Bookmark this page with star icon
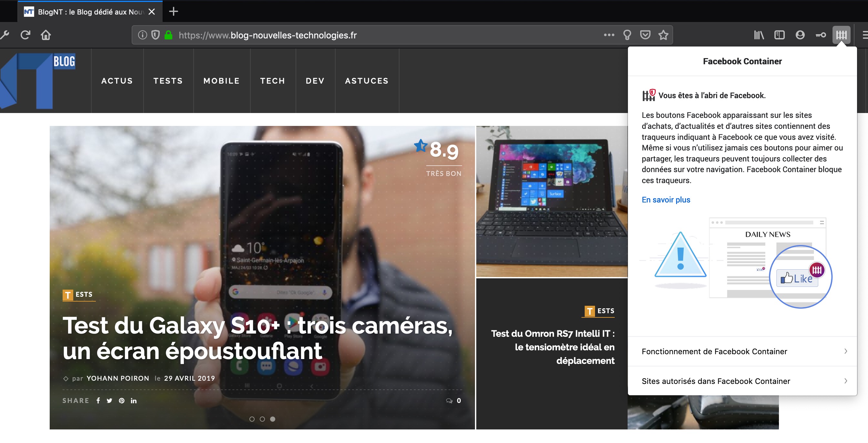Image resolution: width=868 pixels, height=443 pixels. click(x=663, y=35)
